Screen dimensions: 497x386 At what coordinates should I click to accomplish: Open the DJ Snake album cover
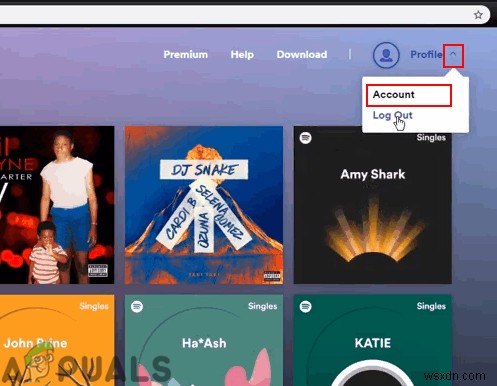[x=204, y=205]
